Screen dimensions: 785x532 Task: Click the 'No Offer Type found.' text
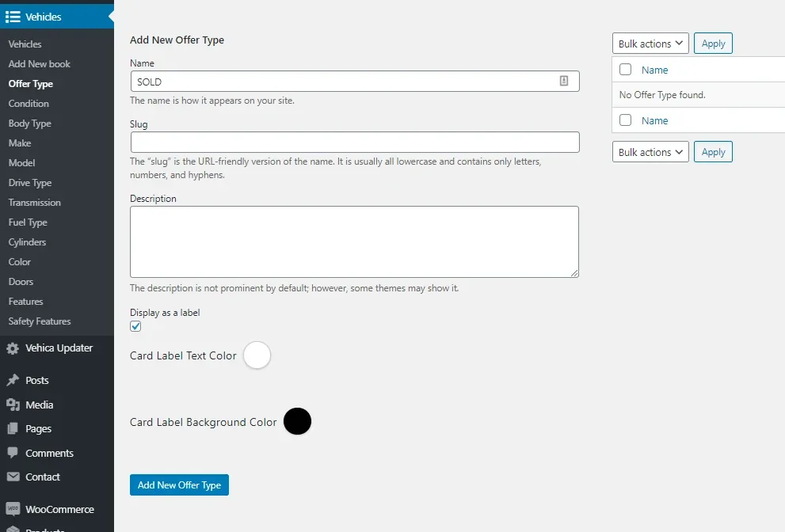tap(662, 95)
